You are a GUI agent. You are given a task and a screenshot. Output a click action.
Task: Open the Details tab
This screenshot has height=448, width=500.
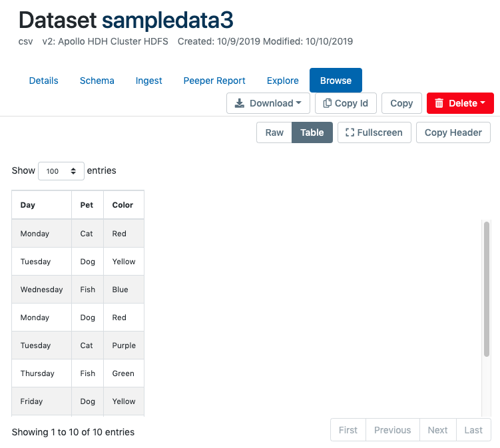pos(44,81)
